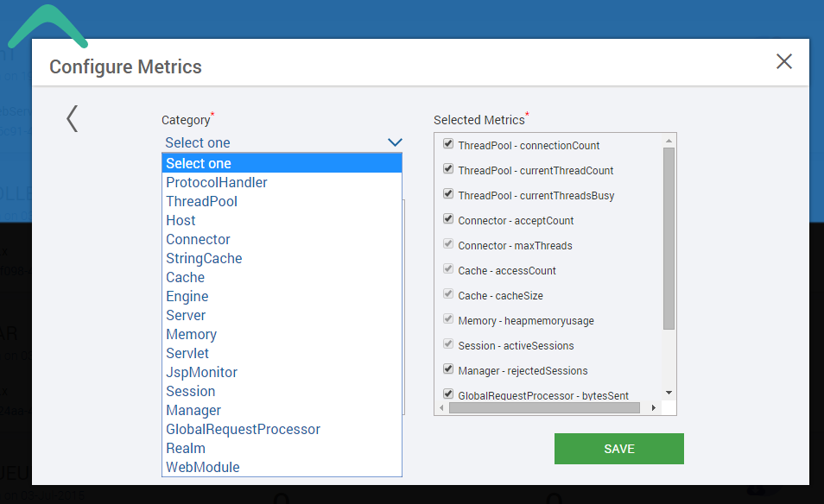Select GlobalRequestProcessor category
Viewport: 824px width, 504px height.
pyautogui.click(x=244, y=430)
